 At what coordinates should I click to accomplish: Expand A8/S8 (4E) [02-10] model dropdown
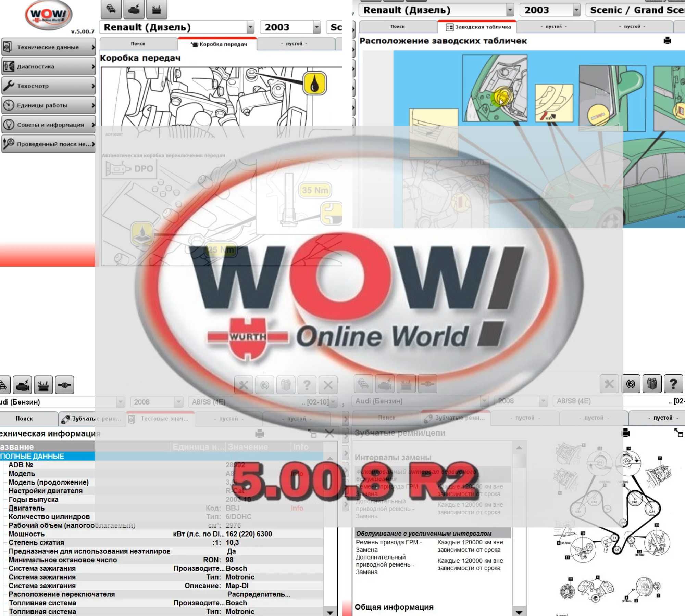333,402
